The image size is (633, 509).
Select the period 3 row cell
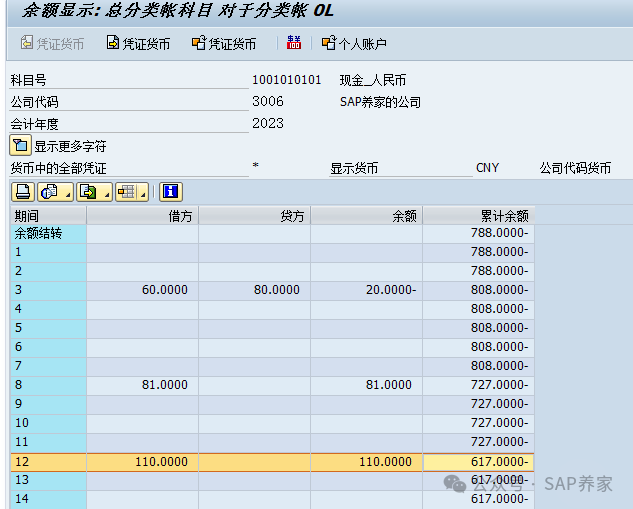[x=48, y=290]
